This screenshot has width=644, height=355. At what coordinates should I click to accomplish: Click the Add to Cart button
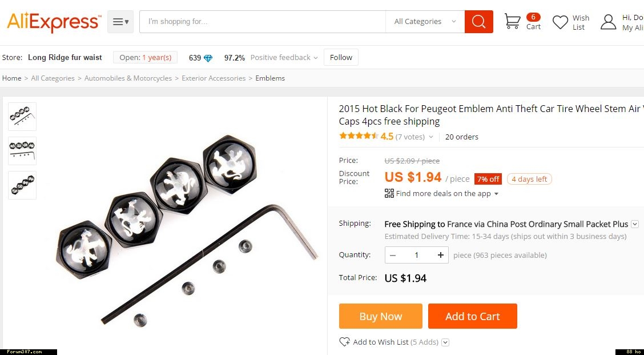pyautogui.click(x=472, y=316)
